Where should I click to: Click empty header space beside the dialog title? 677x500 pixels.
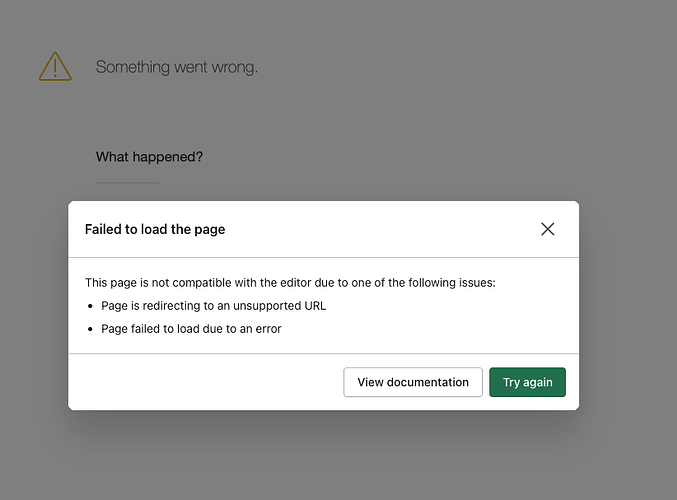coord(380,229)
